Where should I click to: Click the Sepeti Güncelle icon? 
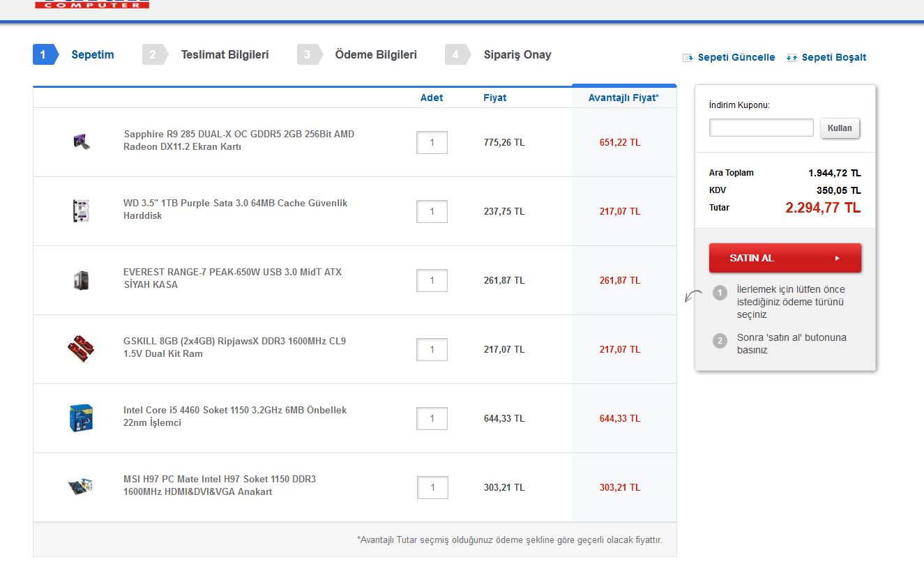point(688,58)
